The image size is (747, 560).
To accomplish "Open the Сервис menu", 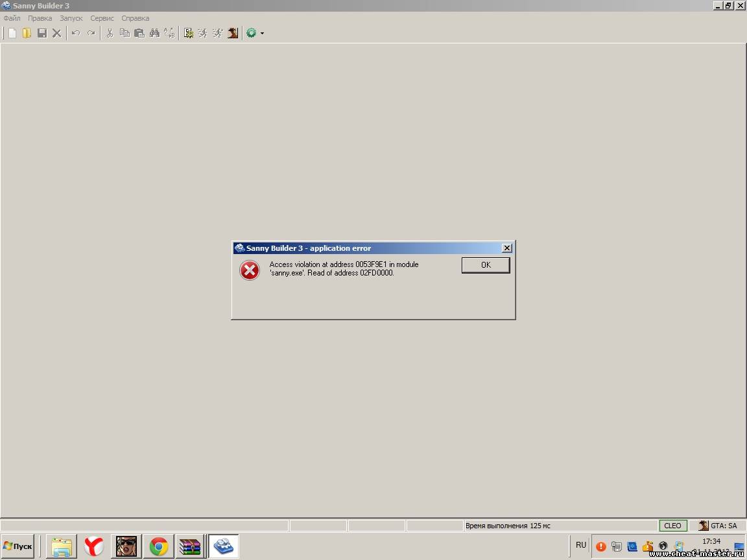I will tap(102, 18).
